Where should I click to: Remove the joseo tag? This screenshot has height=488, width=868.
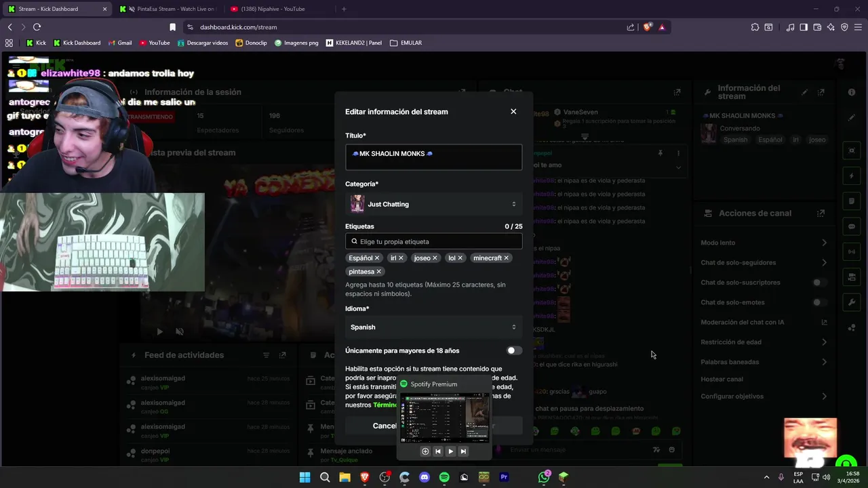(435, 258)
